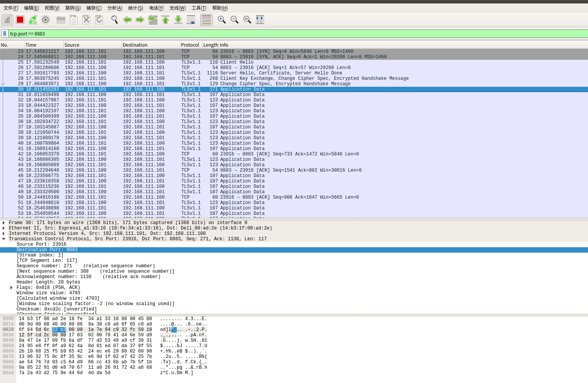Restart the current capture

(32, 20)
